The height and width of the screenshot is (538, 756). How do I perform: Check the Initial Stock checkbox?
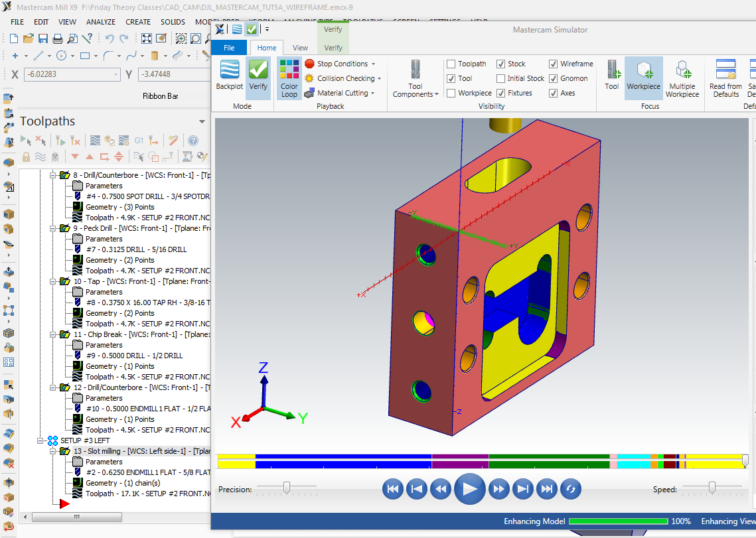point(501,78)
